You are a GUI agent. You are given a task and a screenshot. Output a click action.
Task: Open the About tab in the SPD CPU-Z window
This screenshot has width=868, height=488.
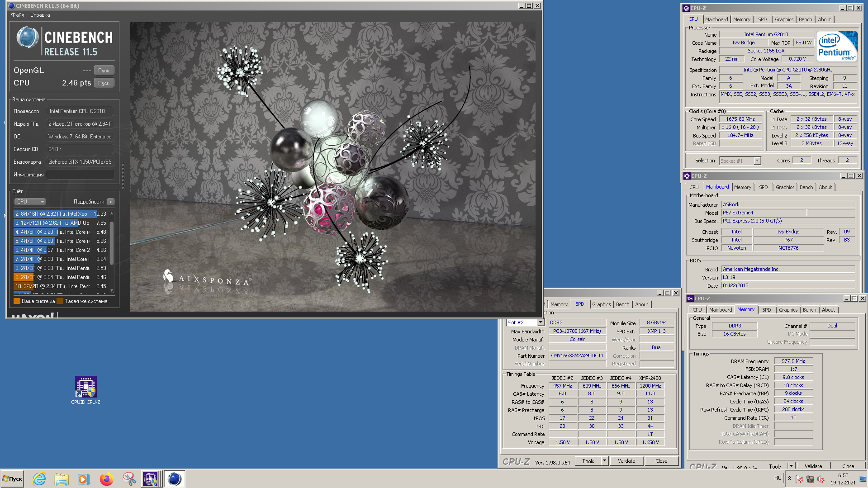pos(641,304)
